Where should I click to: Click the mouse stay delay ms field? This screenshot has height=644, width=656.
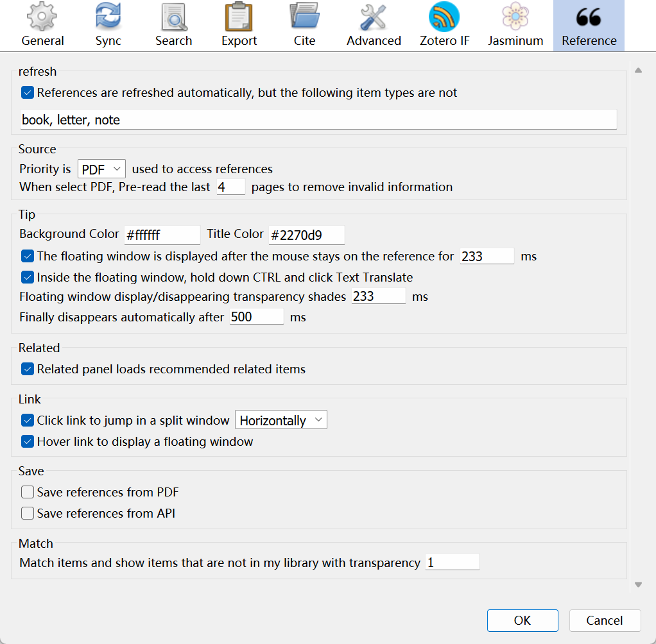click(x=487, y=256)
